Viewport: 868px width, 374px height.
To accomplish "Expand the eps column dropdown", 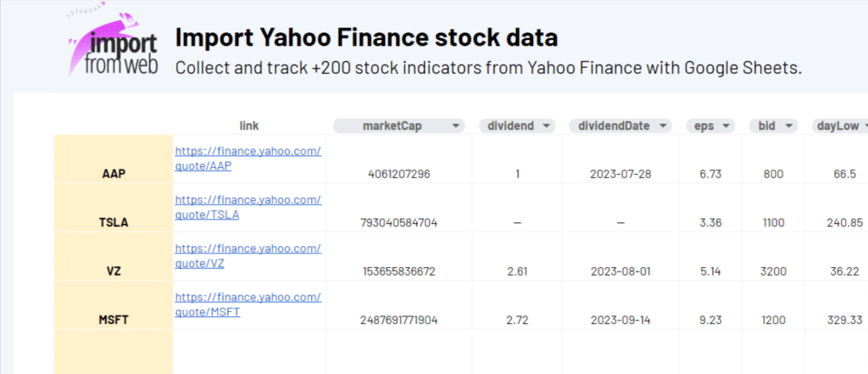I will pos(726,126).
